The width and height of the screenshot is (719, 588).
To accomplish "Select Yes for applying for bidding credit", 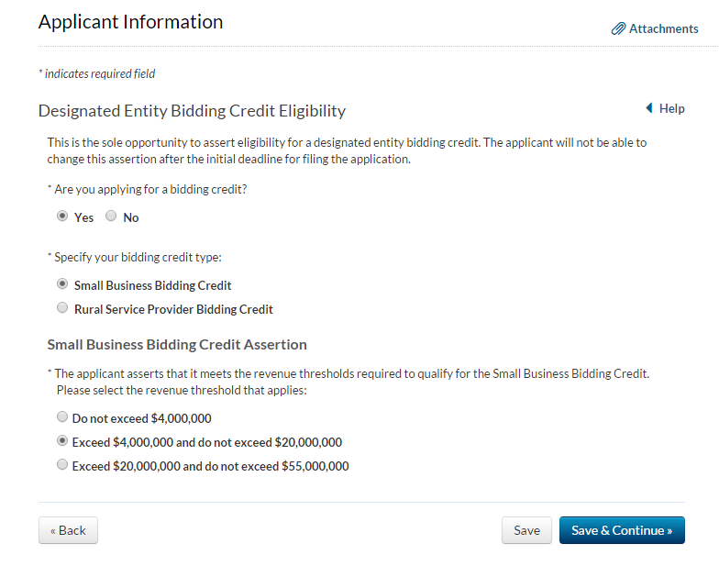I will (62, 216).
